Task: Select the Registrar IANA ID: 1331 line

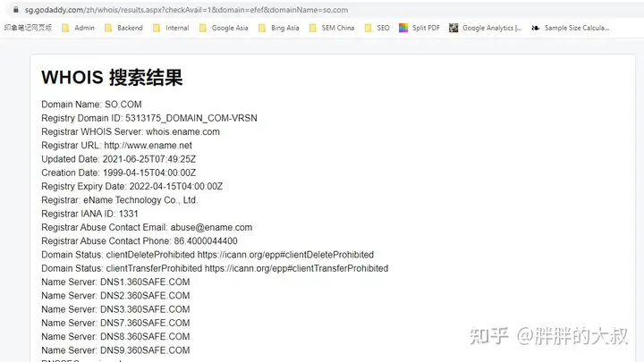Action: click(x=89, y=214)
